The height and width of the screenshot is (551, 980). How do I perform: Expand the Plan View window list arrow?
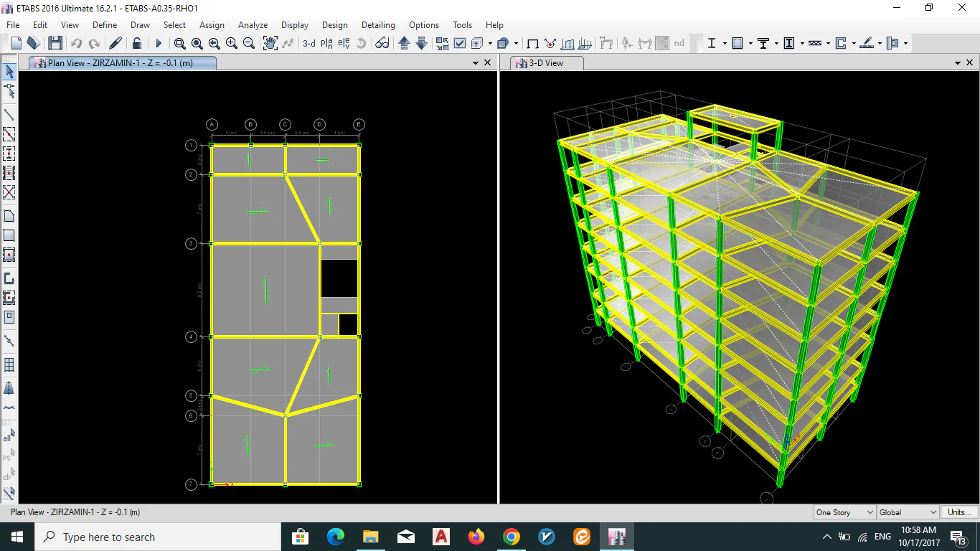click(x=475, y=63)
